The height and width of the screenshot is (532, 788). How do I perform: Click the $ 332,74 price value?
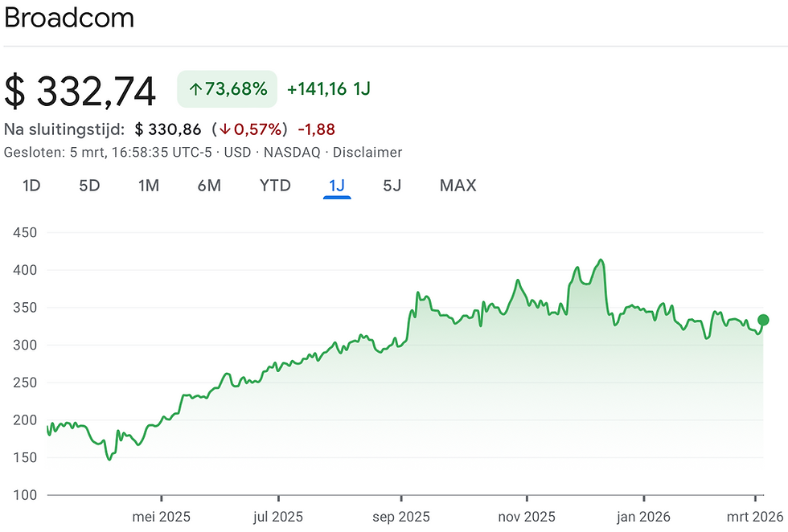coord(80,92)
